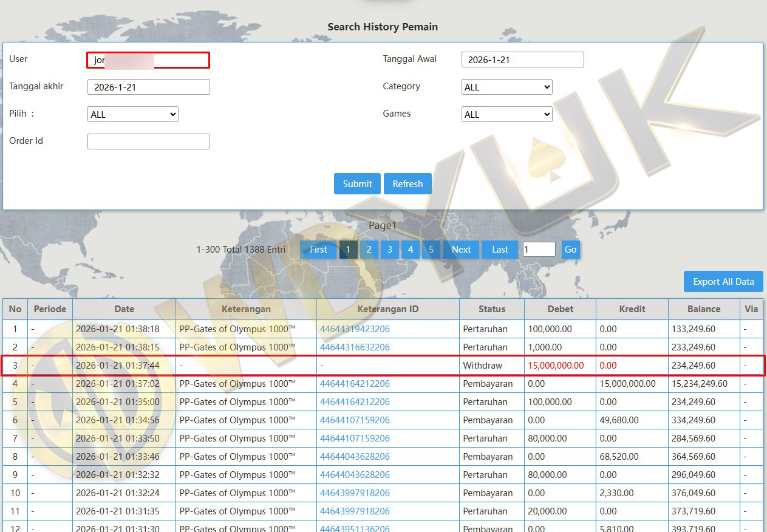
Task: Click the Next page button
Action: (461, 250)
